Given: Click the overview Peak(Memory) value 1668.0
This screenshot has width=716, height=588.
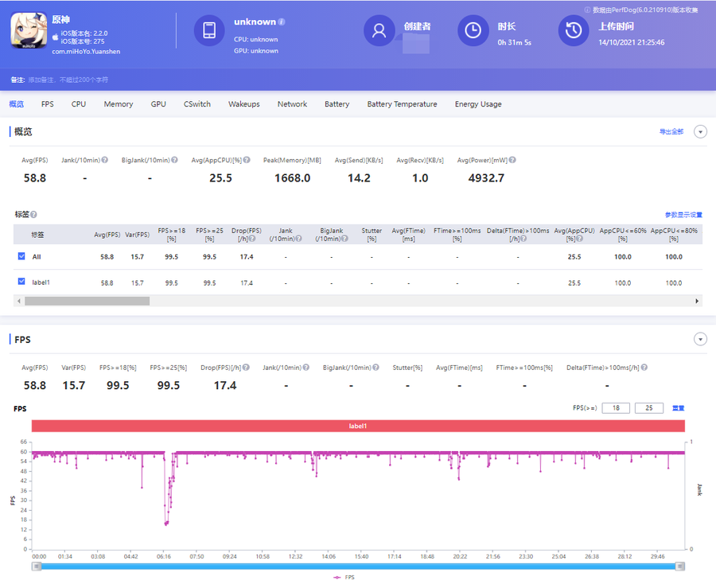Looking at the screenshot, I should 292,178.
